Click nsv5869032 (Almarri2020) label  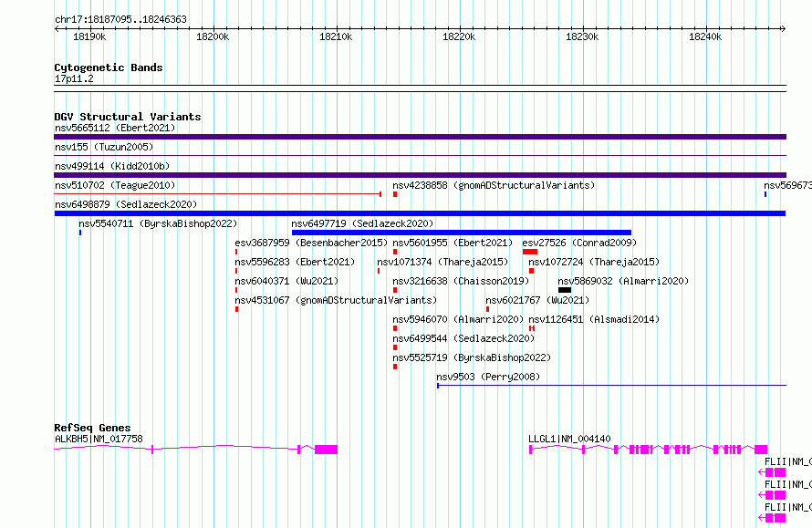click(x=623, y=281)
